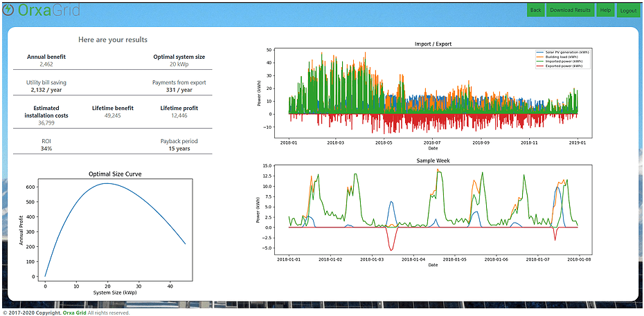The width and height of the screenshot is (644, 316).
Task: Go back using the Back button
Action: coord(535,10)
